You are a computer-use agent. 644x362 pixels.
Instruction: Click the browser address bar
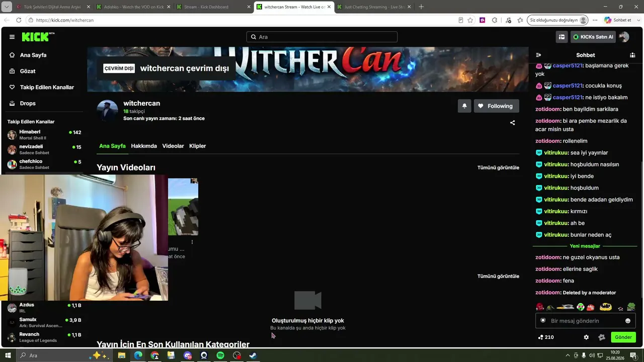pyautogui.click(x=242, y=20)
